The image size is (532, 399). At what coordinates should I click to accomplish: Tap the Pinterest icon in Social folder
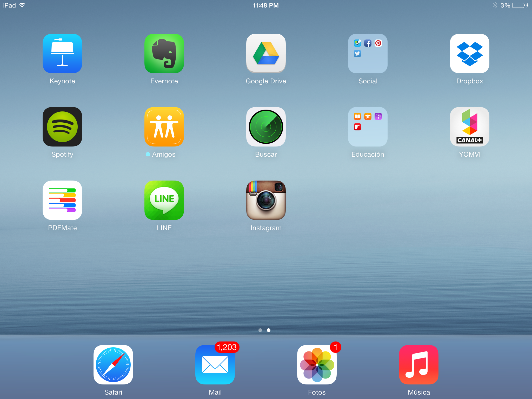(x=378, y=43)
